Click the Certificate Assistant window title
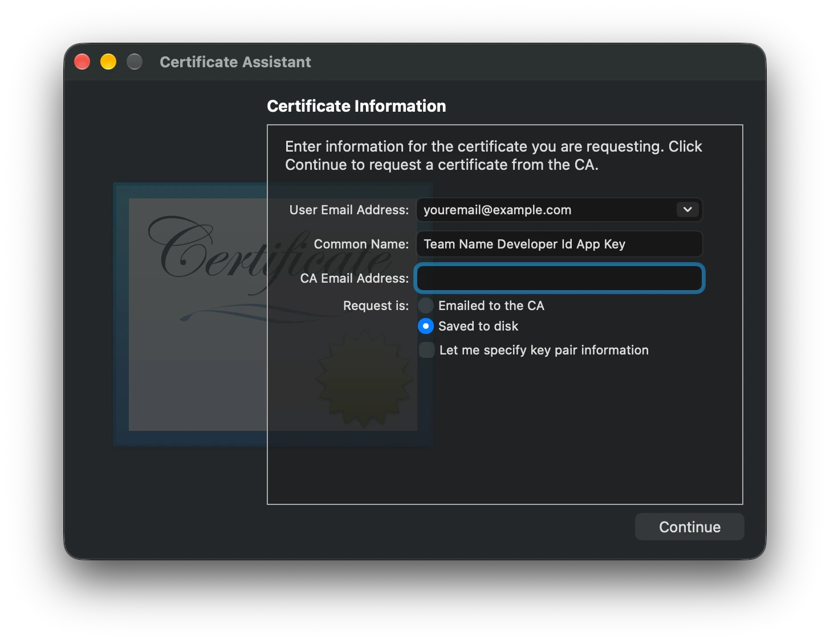The height and width of the screenshot is (644, 830). [x=235, y=62]
